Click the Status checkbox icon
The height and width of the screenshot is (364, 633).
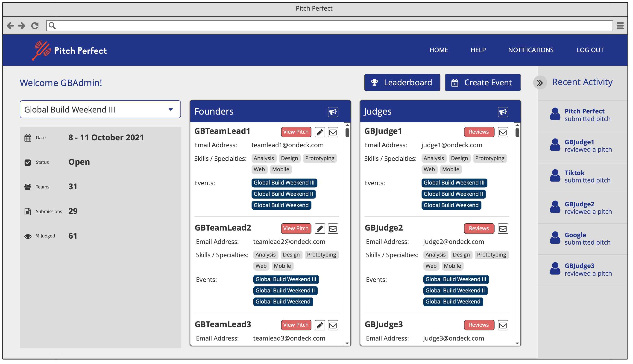pos(28,162)
